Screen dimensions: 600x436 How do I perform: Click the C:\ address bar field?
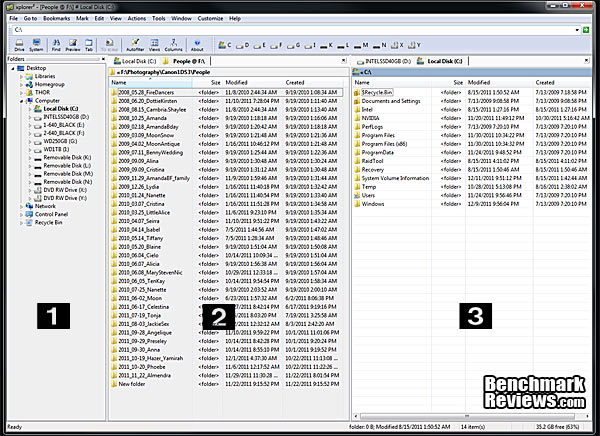click(292, 29)
